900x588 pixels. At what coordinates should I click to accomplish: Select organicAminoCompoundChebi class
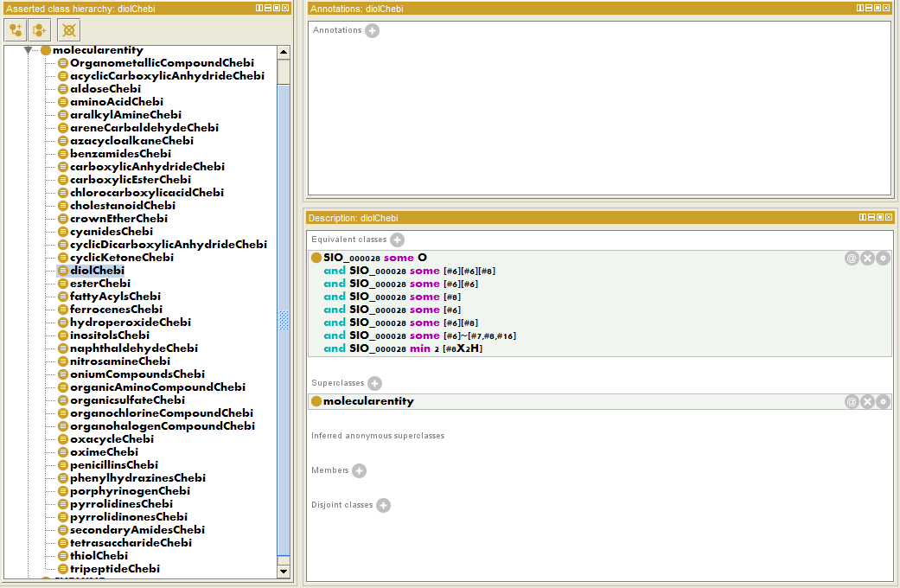157,387
